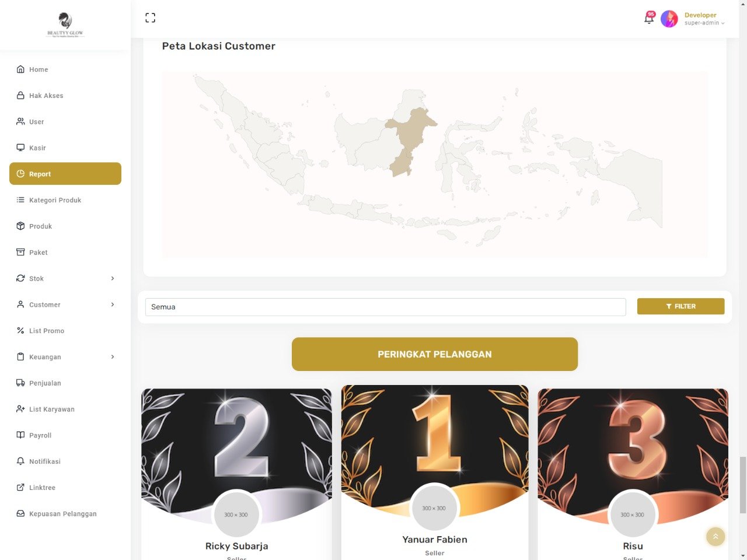Open the Hak Akses menu
This screenshot has height=560, width=747.
tap(65, 96)
